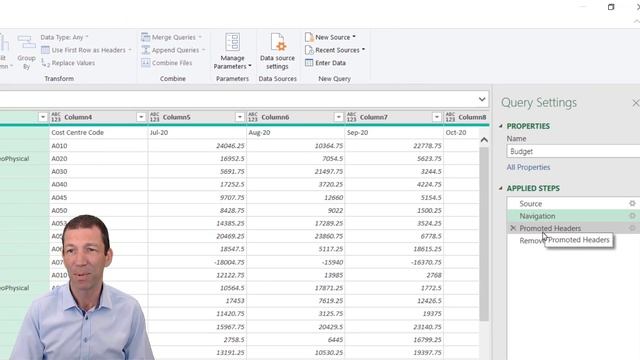Restore down the window
The image size is (640, 360).
pyautogui.click(x=611, y=7)
